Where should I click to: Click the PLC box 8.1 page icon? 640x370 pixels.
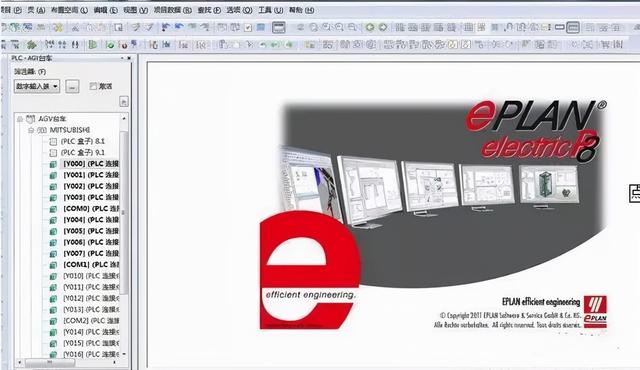tap(53, 142)
